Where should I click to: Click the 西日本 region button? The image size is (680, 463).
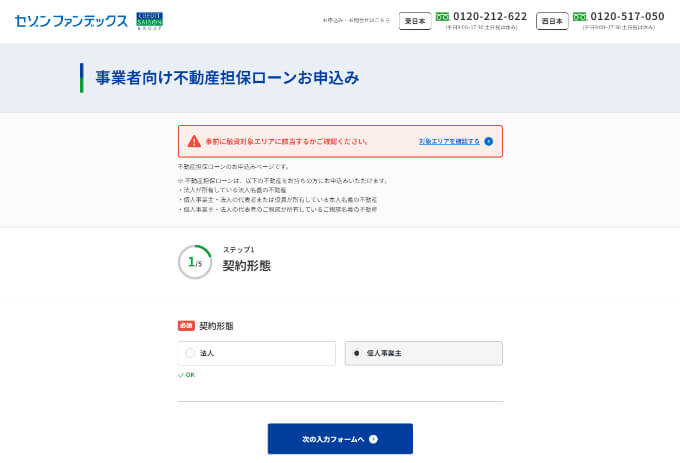(552, 21)
